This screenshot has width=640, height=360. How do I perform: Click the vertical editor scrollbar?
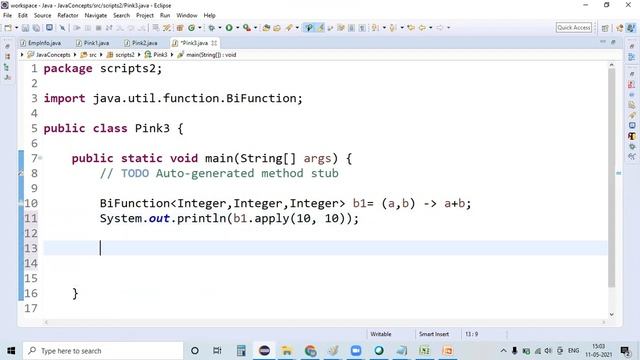tap(611, 178)
